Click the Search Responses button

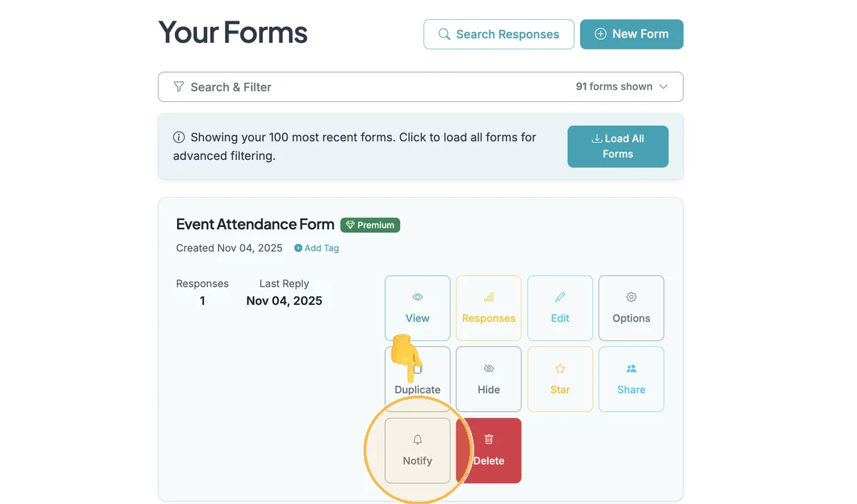click(498, 34)
